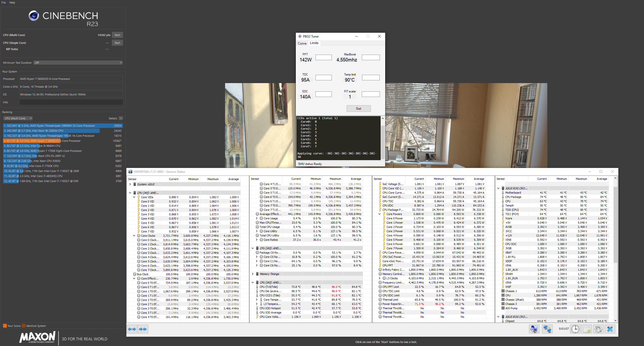The image size is (644, 346).
Task: Collapse the Core Clocks tree node
Action: point(134,236)
